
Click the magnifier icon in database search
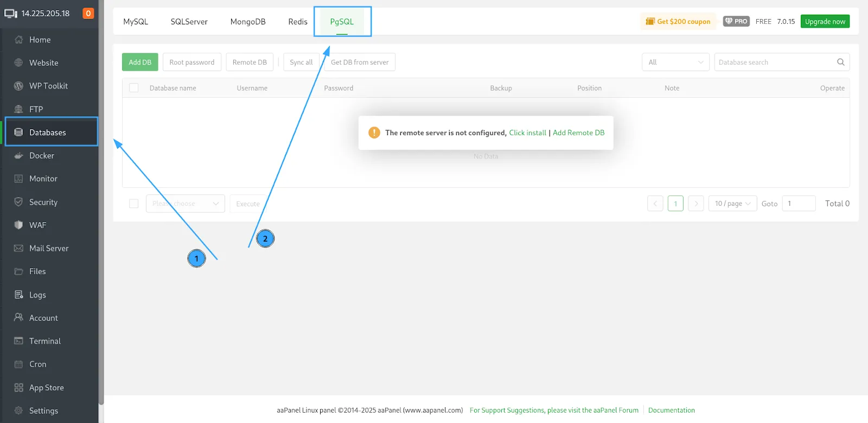840,62
